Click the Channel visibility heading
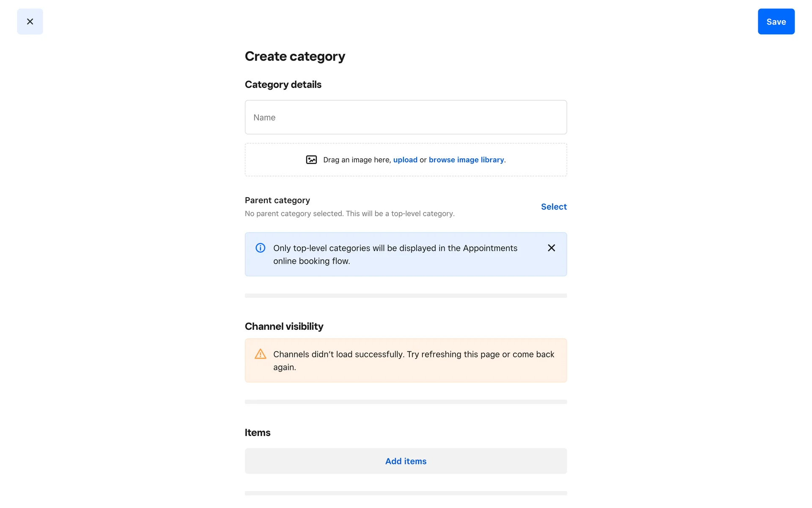 click(x=284, y=326)
